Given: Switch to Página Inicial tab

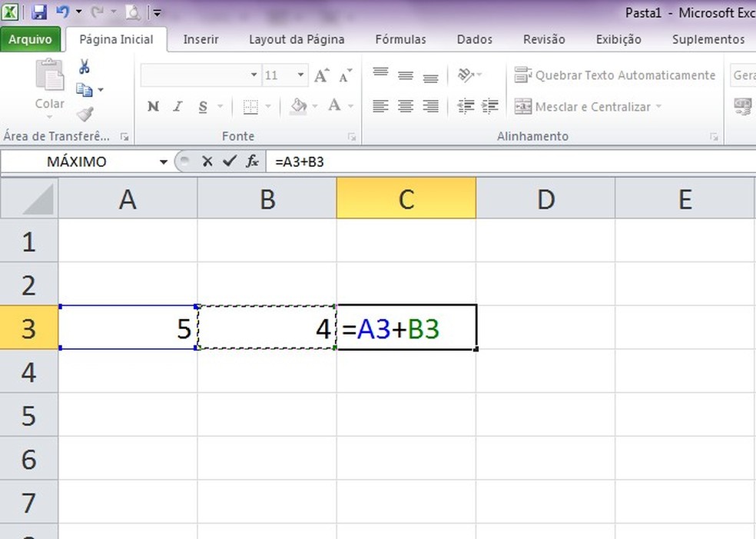Looking at the screenshot, I should click(x=116, y=39).
